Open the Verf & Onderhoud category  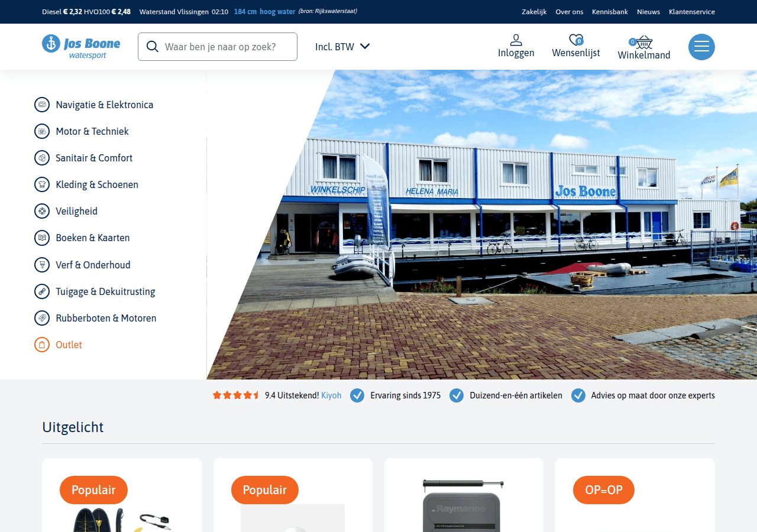(x=93, y=265)
